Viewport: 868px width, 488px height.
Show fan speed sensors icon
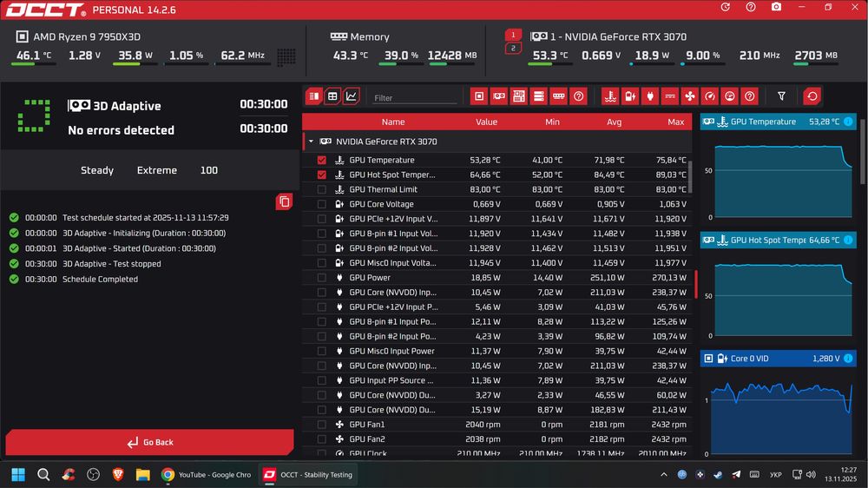(690, 96)
